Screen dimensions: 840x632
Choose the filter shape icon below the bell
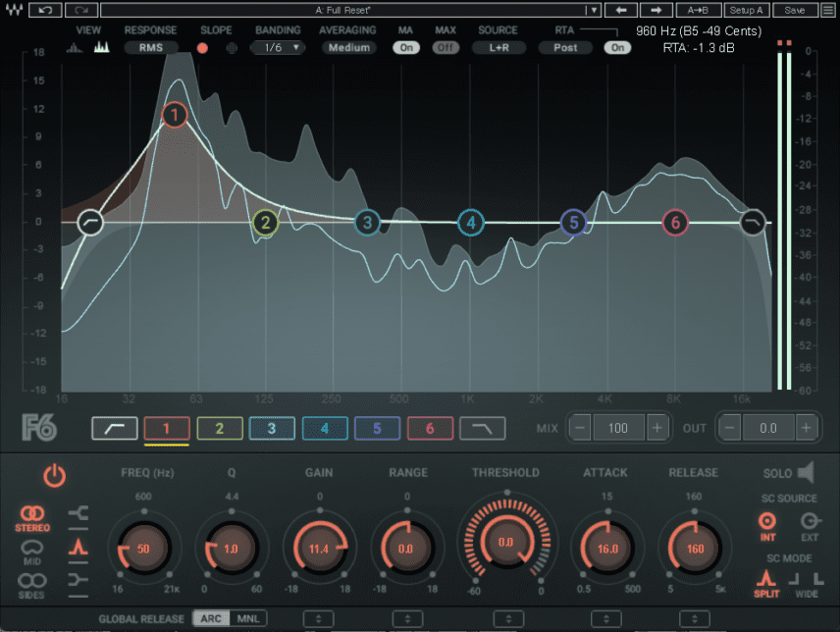(79, 580)
